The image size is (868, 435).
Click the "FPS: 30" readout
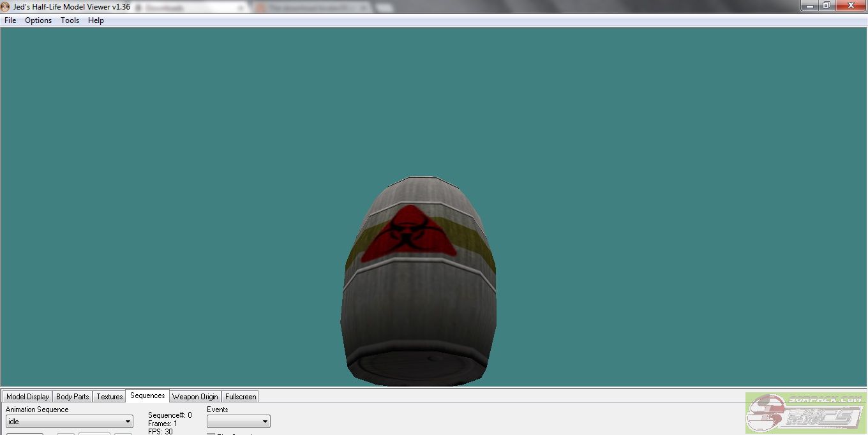[160, 431]
